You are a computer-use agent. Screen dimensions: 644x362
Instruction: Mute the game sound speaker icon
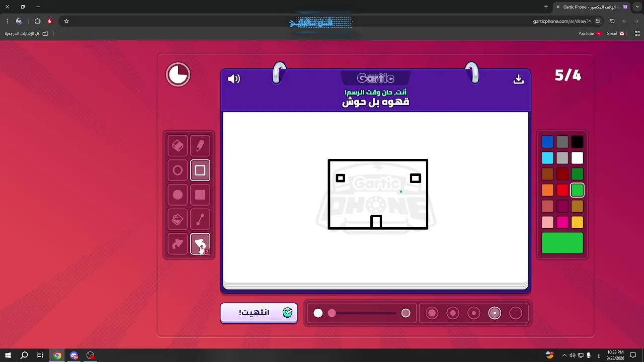[234, 79]
